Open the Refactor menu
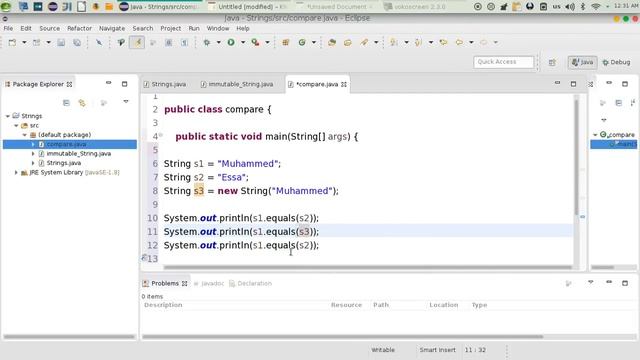Viewport: 640px width, 360px height. [79, 28]
